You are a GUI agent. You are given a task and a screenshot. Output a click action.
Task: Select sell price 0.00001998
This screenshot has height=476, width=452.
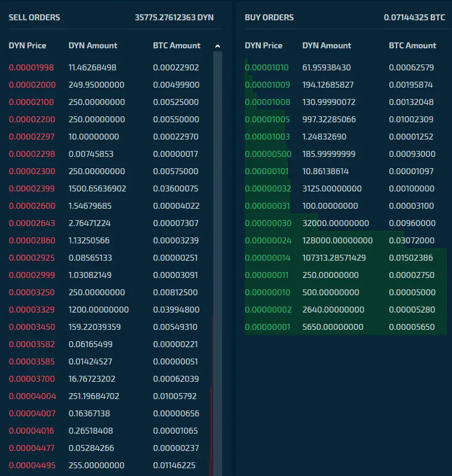click(31, 67)
